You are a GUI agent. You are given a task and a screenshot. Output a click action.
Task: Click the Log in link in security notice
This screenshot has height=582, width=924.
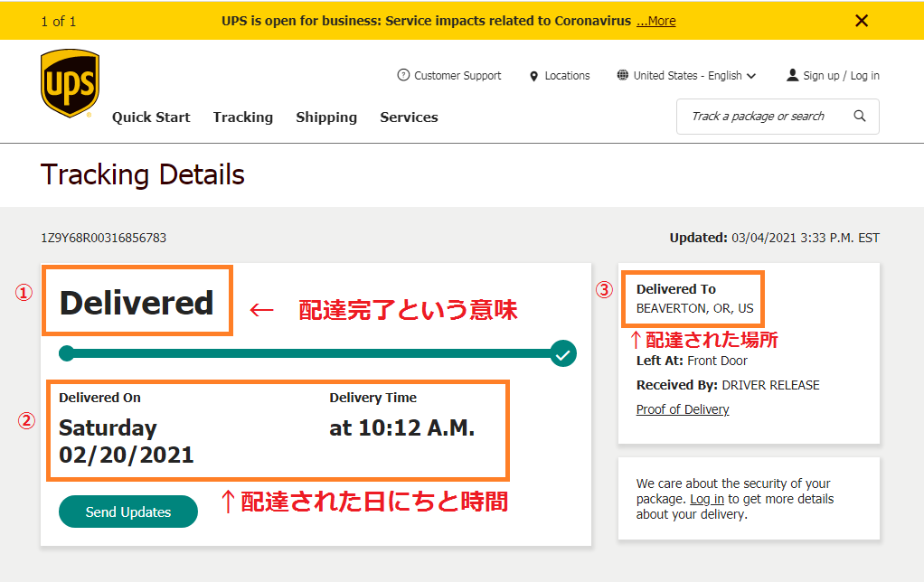[706, 499]
